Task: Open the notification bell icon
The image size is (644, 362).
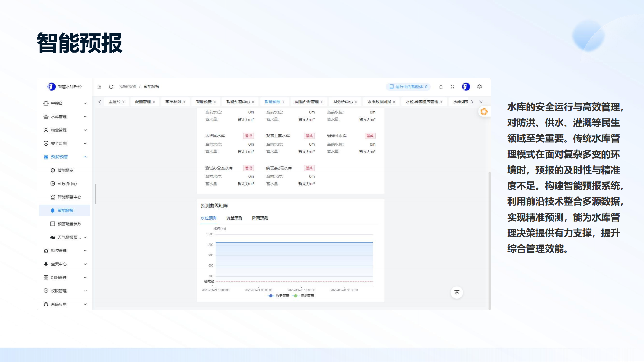Action: tap(441, 87)
